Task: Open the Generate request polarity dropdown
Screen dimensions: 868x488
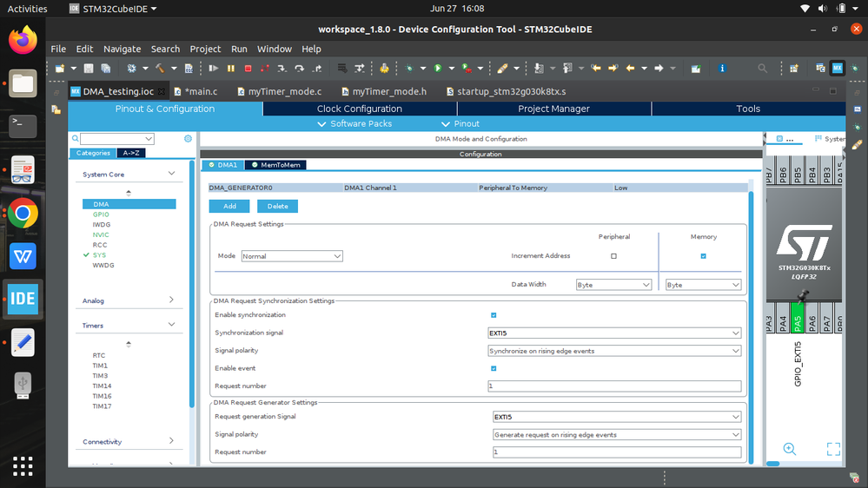Action: coord(617,434)
